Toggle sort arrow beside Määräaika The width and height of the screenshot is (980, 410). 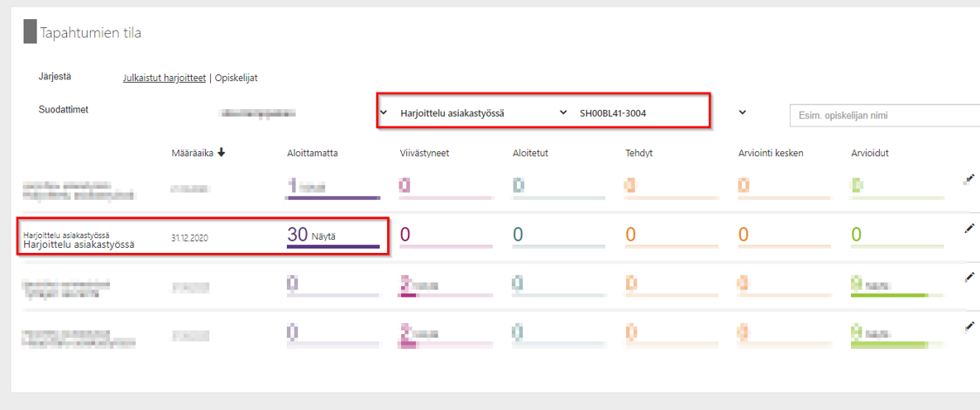pos(222,153)
